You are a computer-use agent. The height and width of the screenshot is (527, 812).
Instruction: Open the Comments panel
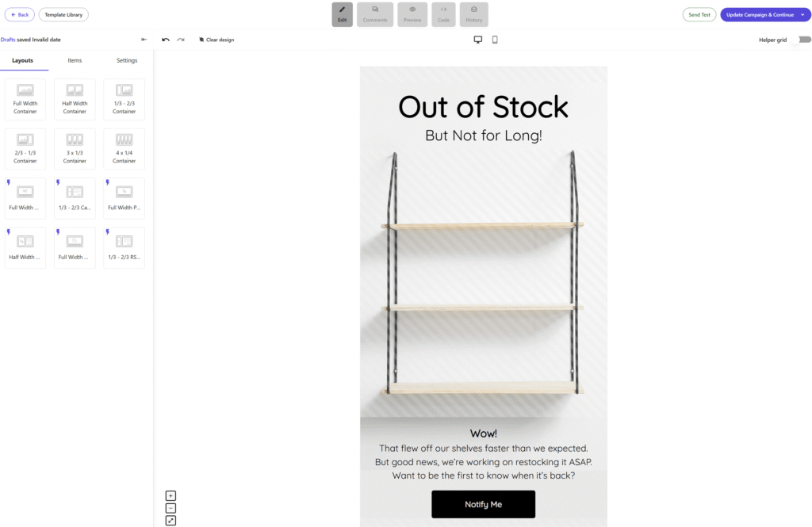(x=374, y=14)
